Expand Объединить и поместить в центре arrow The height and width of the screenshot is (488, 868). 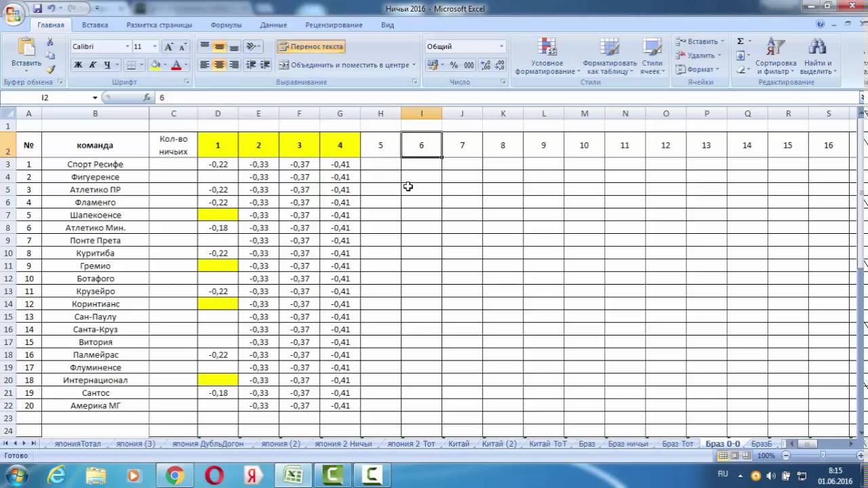click(x=414, y=65)
